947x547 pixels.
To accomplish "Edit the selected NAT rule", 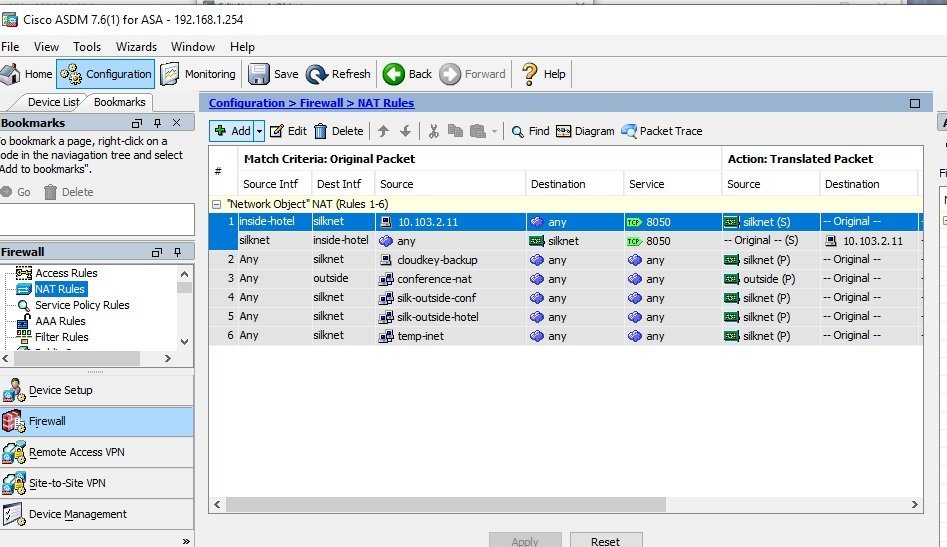I will [288, 131].
